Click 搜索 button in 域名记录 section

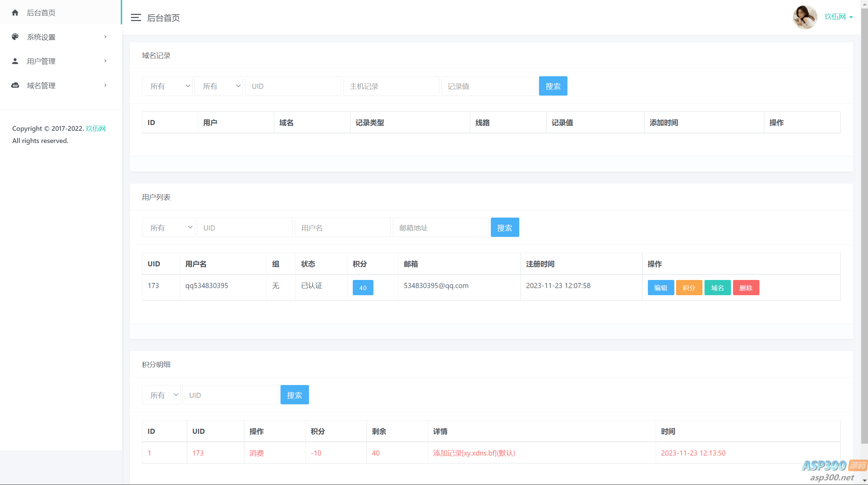click(553, 86)
